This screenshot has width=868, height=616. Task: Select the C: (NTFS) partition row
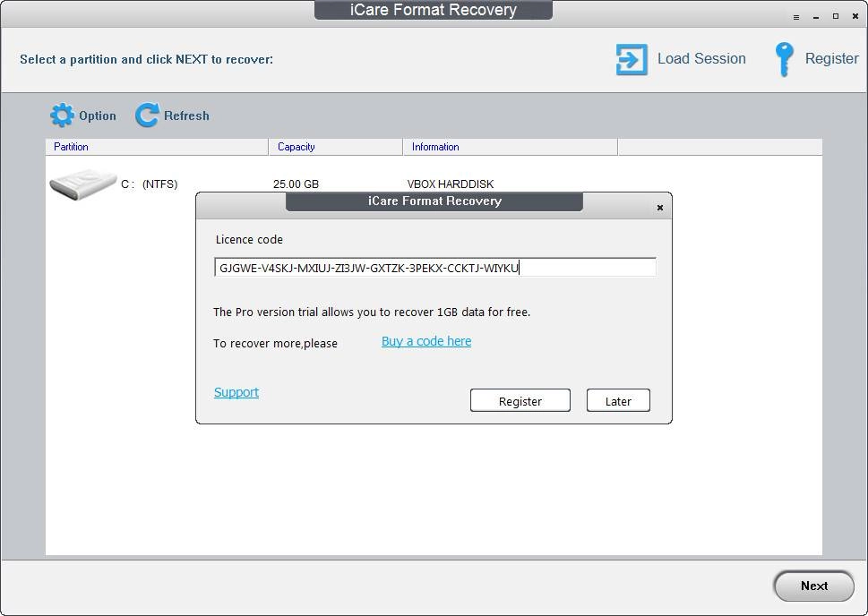(x=434, y=184)
